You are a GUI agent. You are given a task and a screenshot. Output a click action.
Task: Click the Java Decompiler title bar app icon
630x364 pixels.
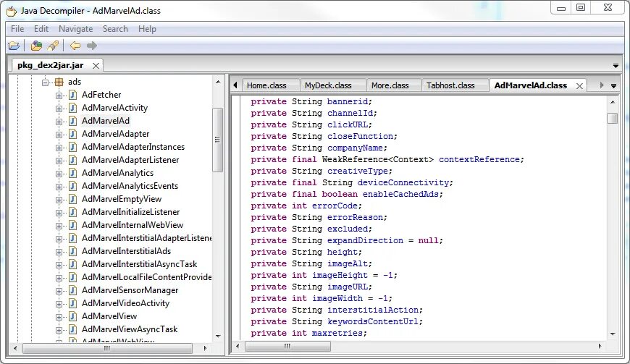tap(12, 11)
